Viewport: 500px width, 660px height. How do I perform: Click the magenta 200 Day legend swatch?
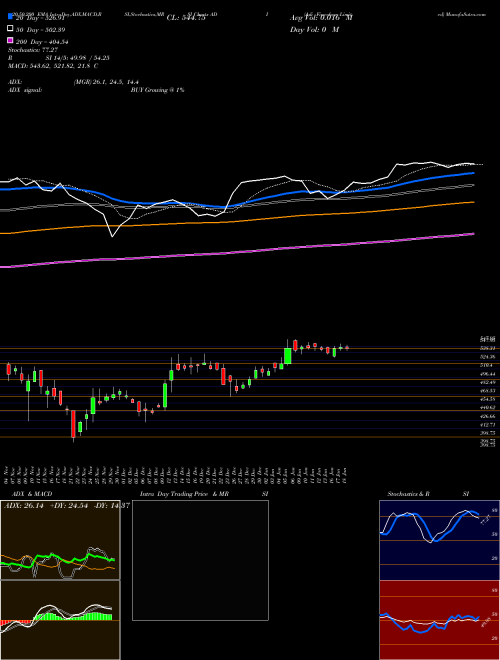coord(10,40)
